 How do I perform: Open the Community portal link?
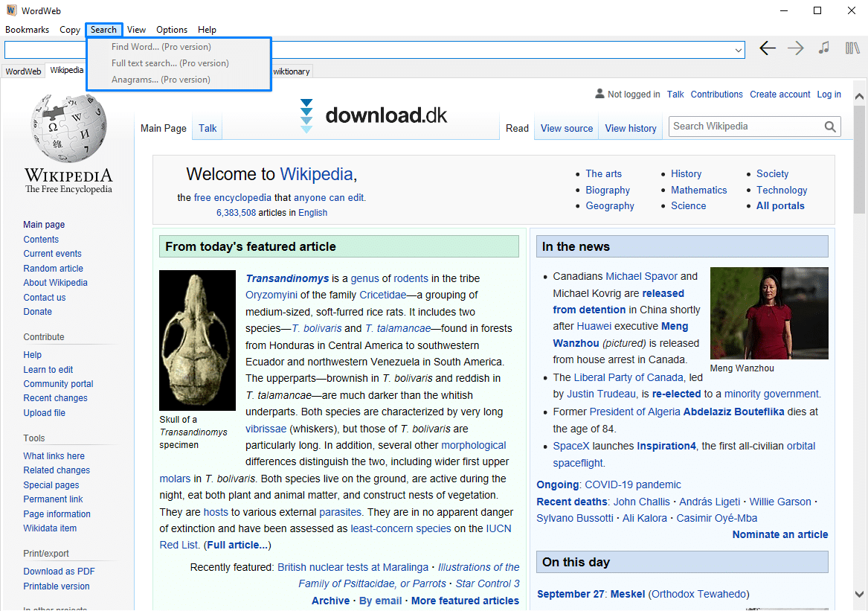(58, 384)
